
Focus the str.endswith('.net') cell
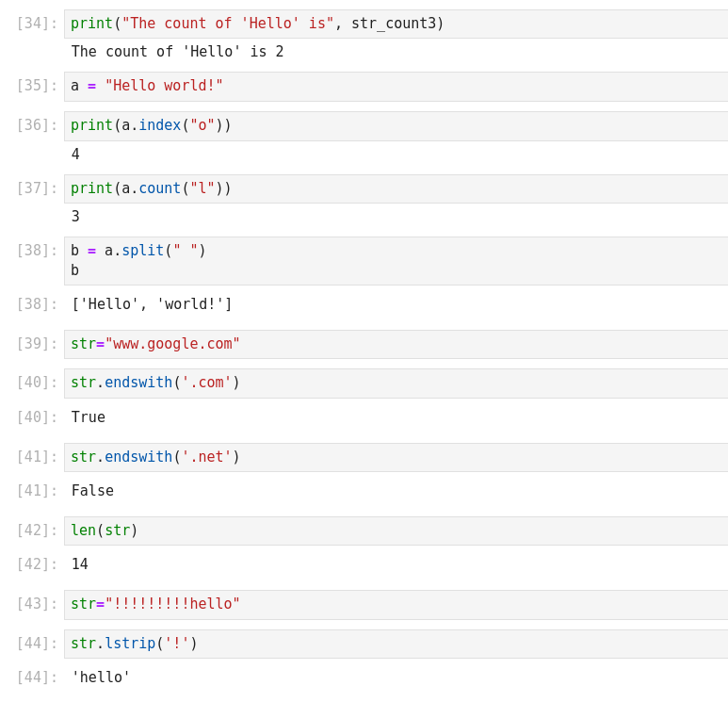coord(396,457)
